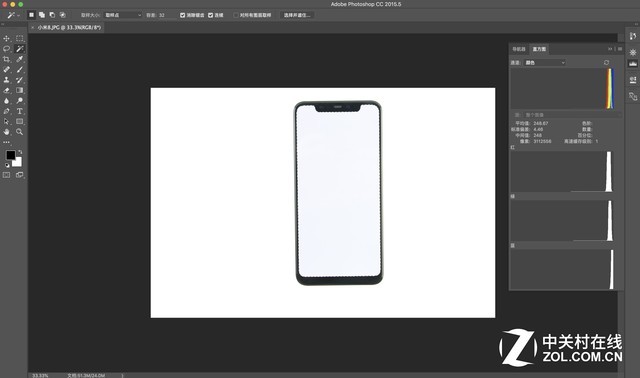Click the background white color swatch
The width and height of the screenshot is (640, 378).
point(18,162)
